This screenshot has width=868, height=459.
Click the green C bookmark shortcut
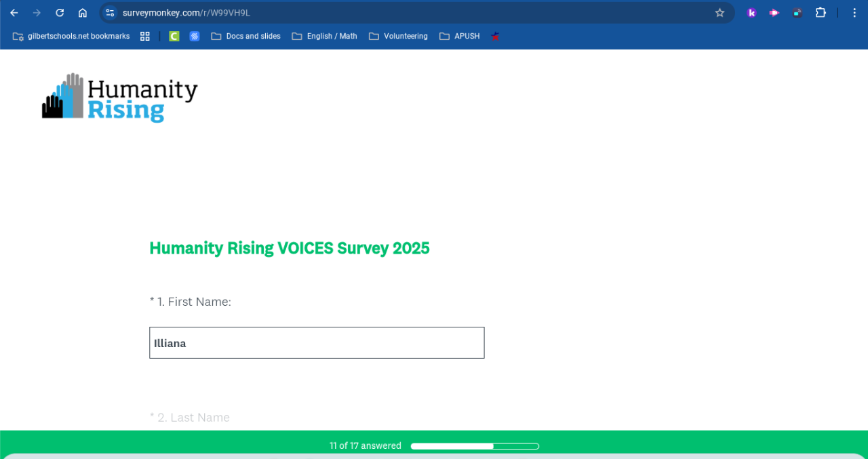pos(174,37)
